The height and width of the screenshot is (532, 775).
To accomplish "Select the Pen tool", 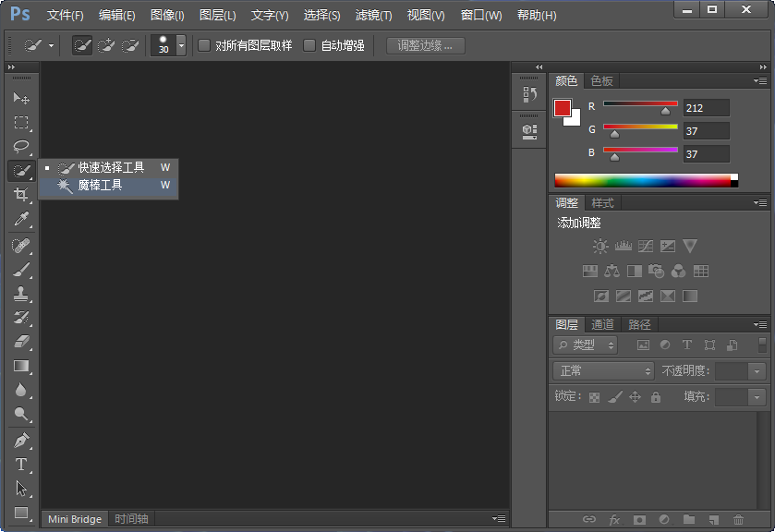I will [x=21, y=440].
